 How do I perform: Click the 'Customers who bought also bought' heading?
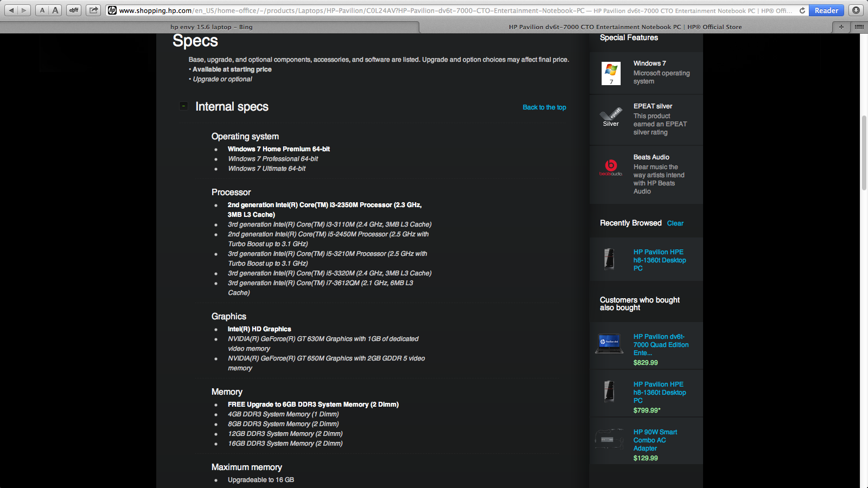(640, 304)
